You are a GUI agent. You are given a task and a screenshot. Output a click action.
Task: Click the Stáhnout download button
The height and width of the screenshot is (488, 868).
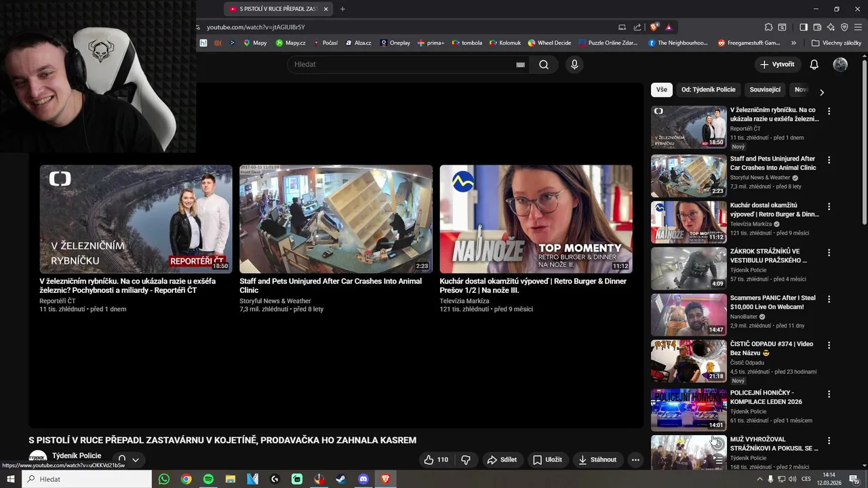[597, 460]
